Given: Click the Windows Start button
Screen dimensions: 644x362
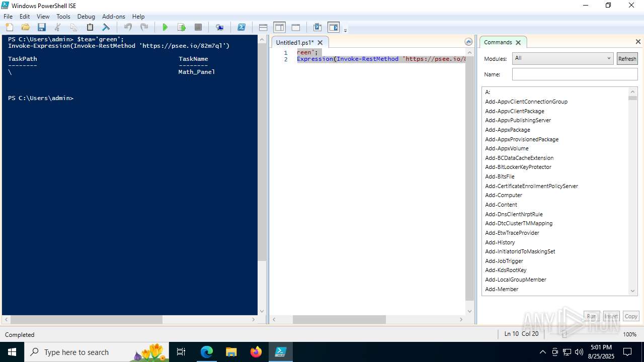Looking at the screenshot, I should click(12, 352).
